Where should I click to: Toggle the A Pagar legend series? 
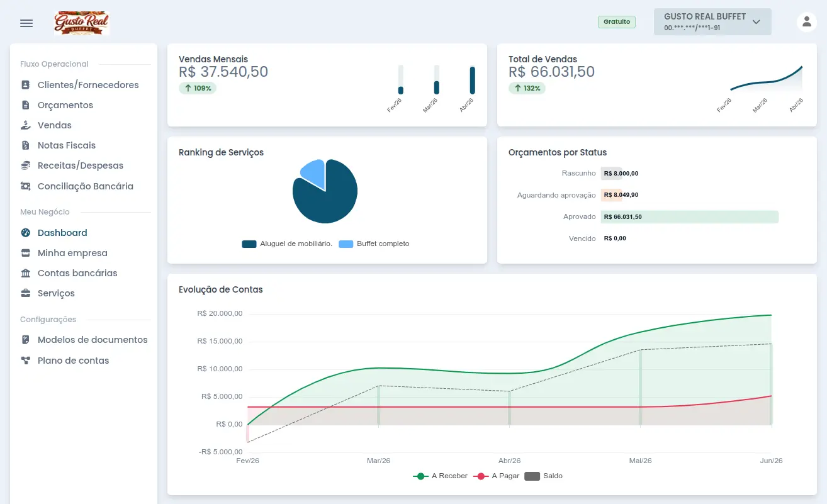(498, 476)
